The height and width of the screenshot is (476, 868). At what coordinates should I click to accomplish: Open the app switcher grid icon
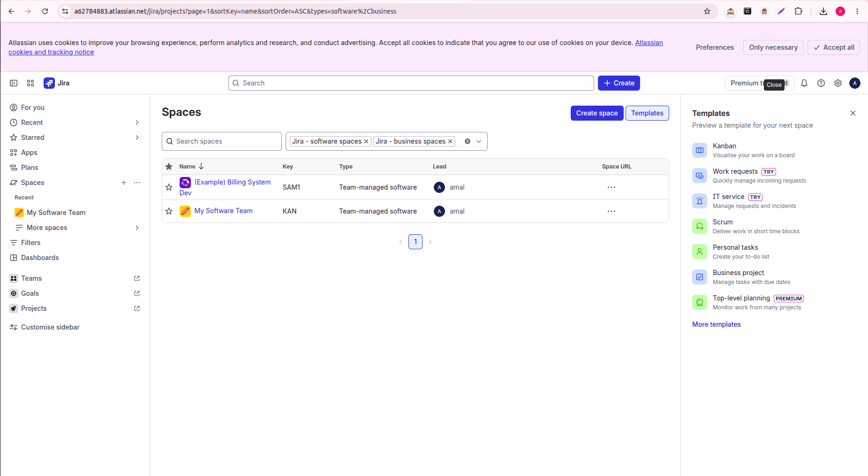pyautogui.click(x=30, y=83)
